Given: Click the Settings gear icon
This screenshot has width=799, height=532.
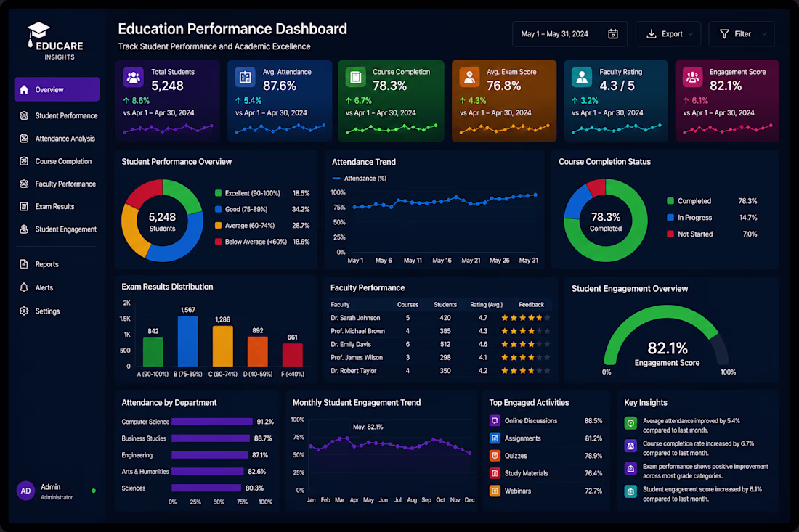Looking at the screenshot, I should [24, 311].
